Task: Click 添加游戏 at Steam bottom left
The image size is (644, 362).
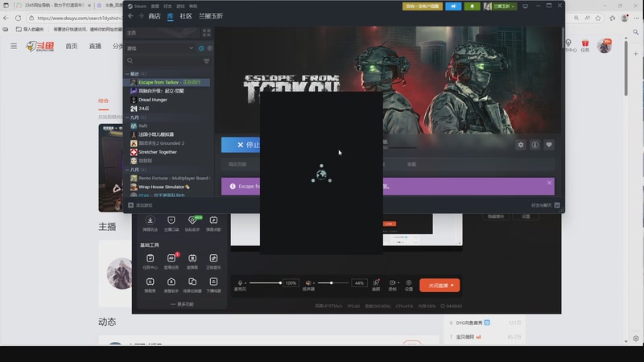Action: tap(140, 205)
